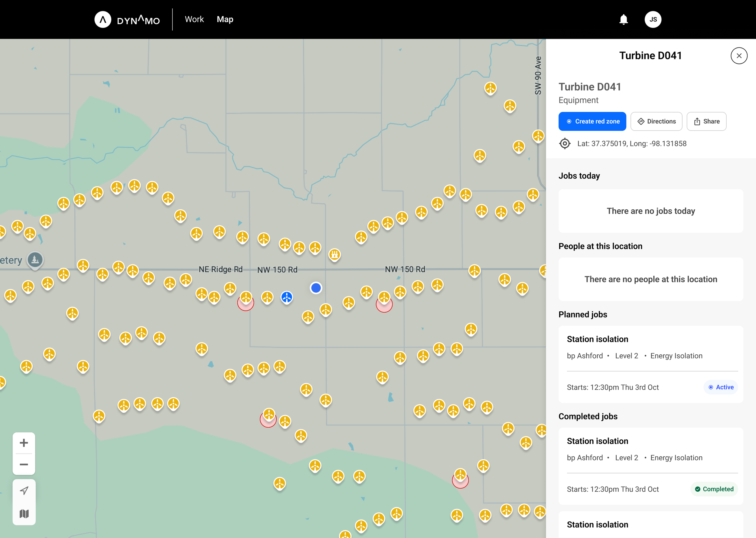Click the crosshair icon beside the coordinates
This screenshot has height=538, width=756.
coord(565,143)
